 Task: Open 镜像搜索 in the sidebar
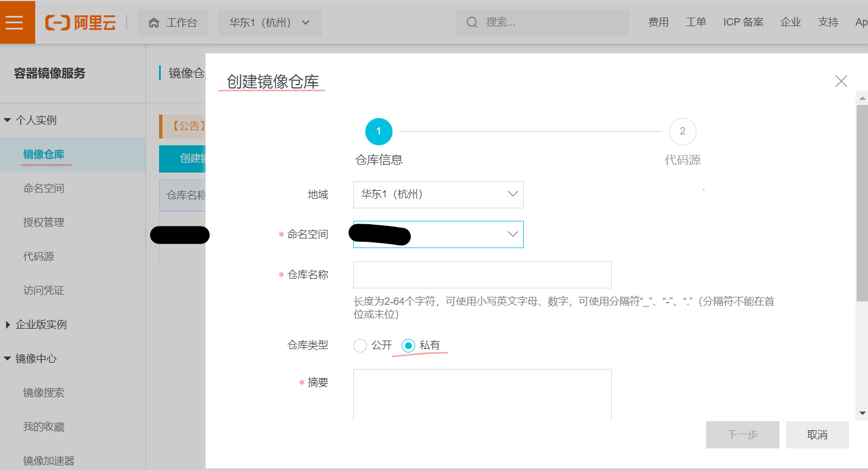pyautogui.click(x=44, y=393)
